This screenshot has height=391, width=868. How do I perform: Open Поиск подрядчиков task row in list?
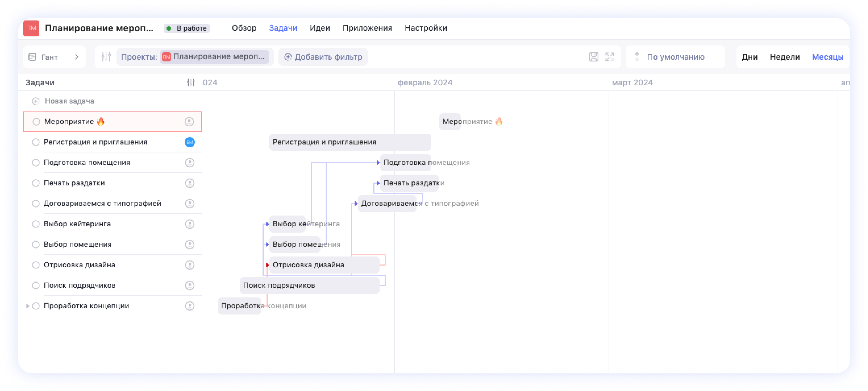113,286
